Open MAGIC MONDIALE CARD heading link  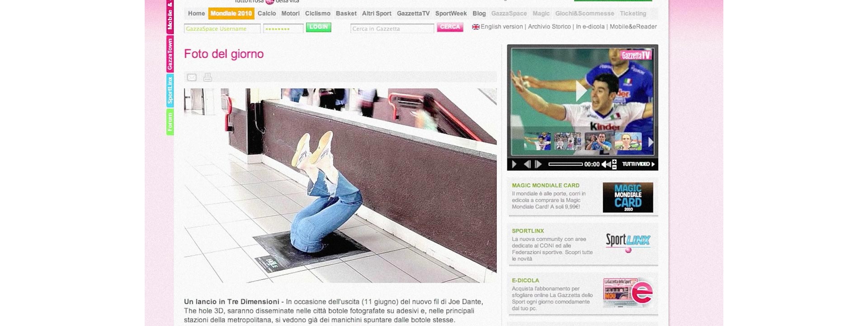click(x=546, y=185)
